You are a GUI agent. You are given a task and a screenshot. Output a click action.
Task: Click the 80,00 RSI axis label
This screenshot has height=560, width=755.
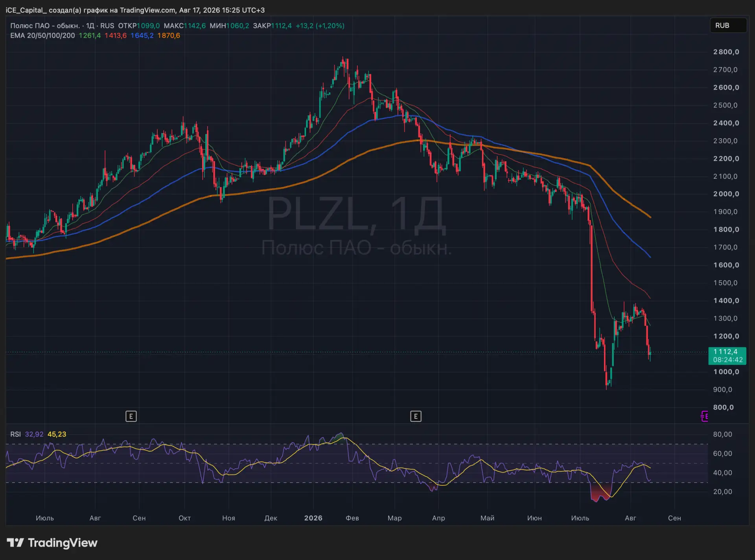[x=723, y=434]
